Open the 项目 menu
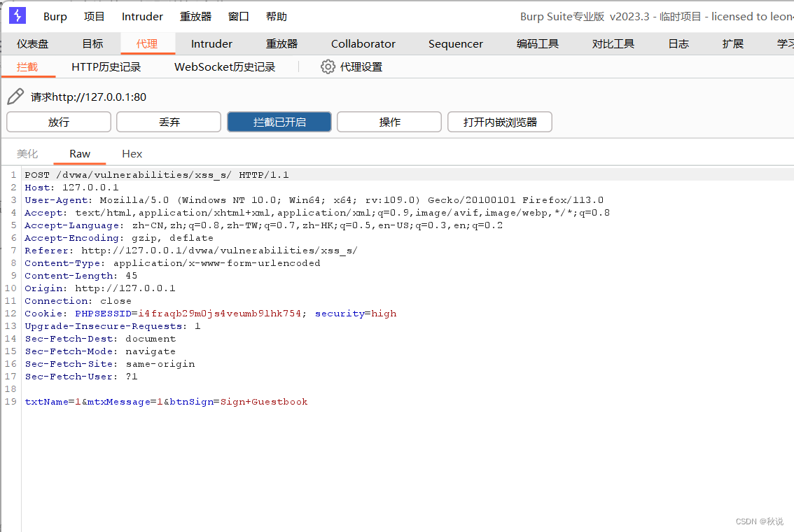Viewport: 794px width, 532px height. [x=95, y=17]
